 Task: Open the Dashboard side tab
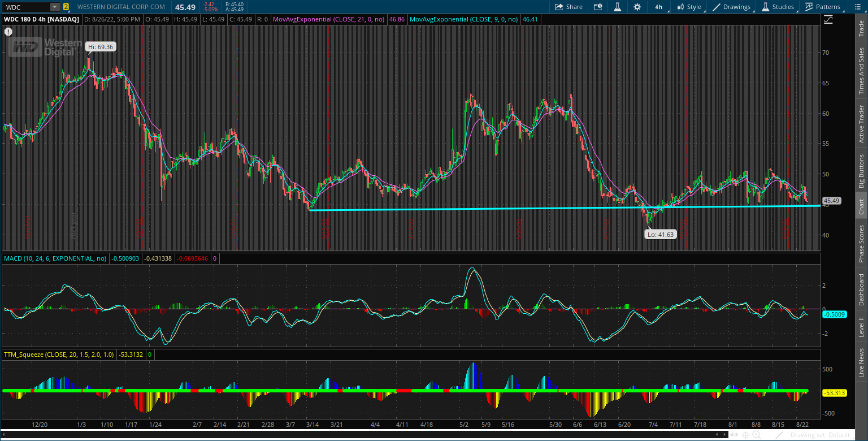[x=861, y=289]
